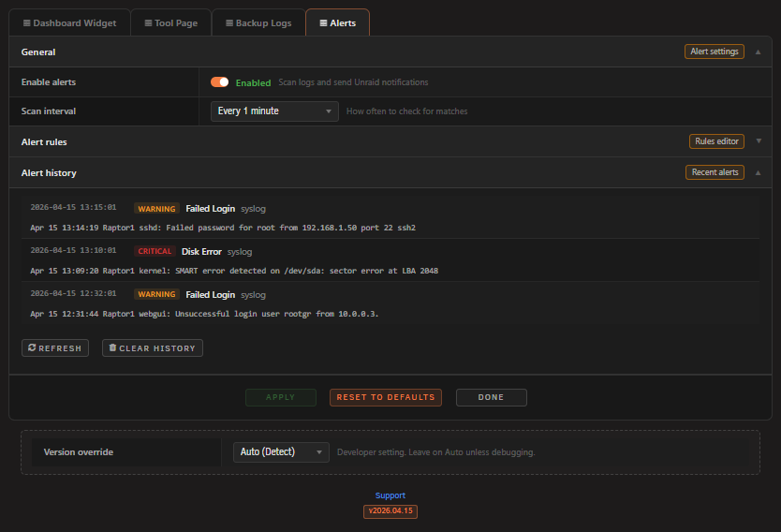Click the Failed Login title at 12:32:01

coord(210,295)
